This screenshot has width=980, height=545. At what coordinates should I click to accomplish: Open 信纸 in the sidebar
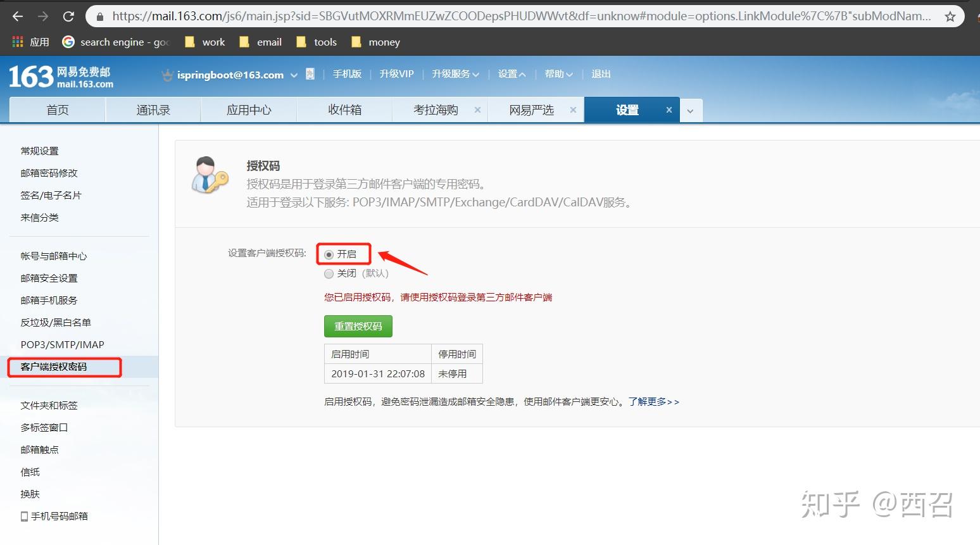pyautogui.click(x=30, y=472)
